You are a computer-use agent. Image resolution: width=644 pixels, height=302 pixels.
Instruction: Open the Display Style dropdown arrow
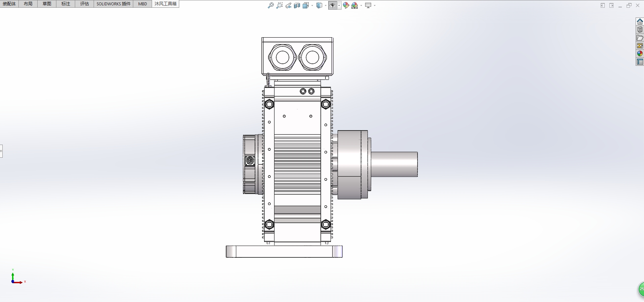[326, 5]
